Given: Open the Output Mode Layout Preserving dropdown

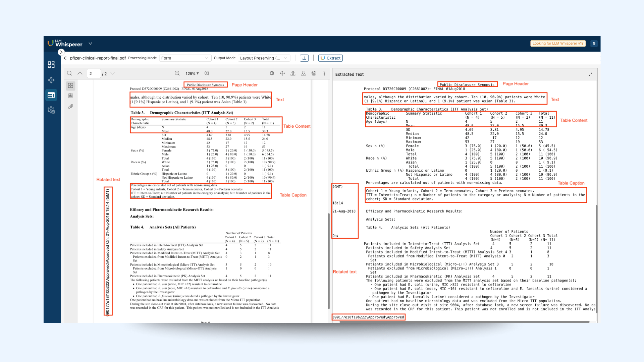Looking at the screenshot, I should pyautogui.click(x=264, y=58).
